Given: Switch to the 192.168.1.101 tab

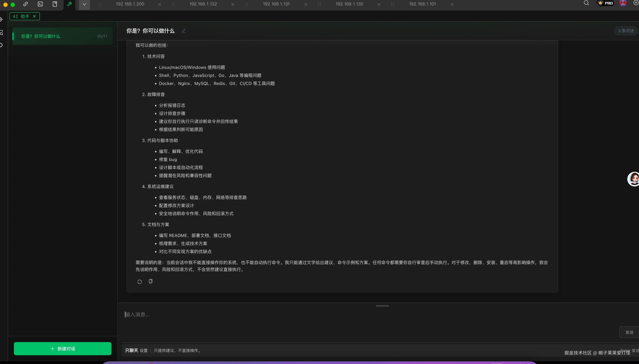Looking at the screenshot, I should pyautogui.click(x=422, y=4).
